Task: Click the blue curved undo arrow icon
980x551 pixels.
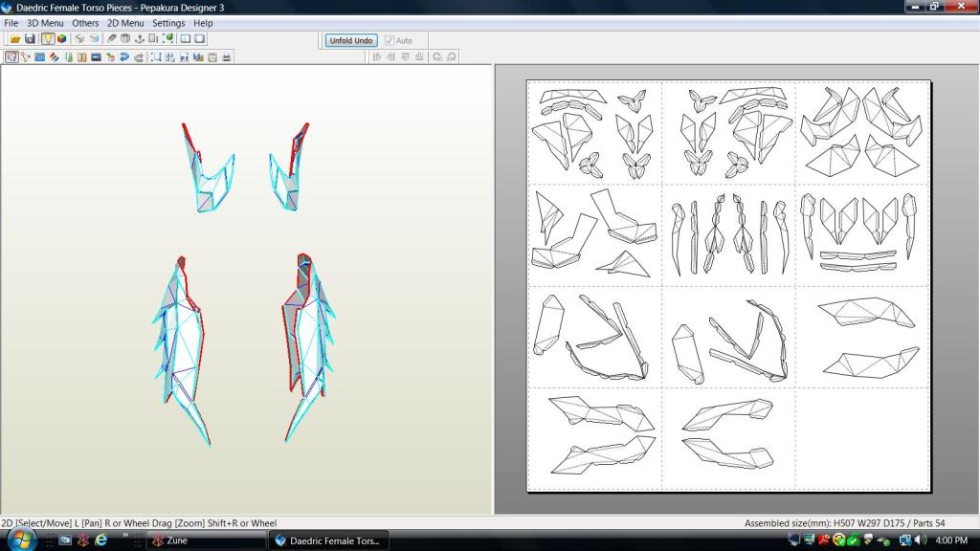Action: tap(124, 56)
